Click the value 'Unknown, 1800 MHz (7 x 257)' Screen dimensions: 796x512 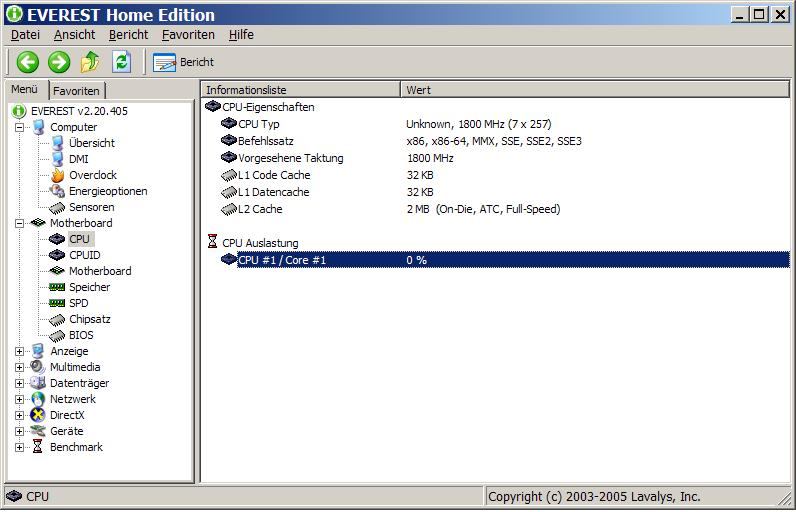click(478, 124)
